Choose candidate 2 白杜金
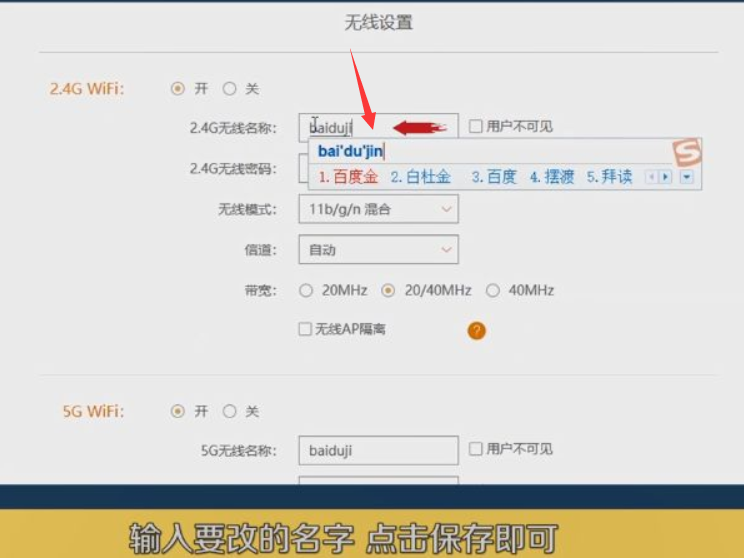The width and height of the screenshot is (744, 558). pyautogui.click(x=420, y=177)
